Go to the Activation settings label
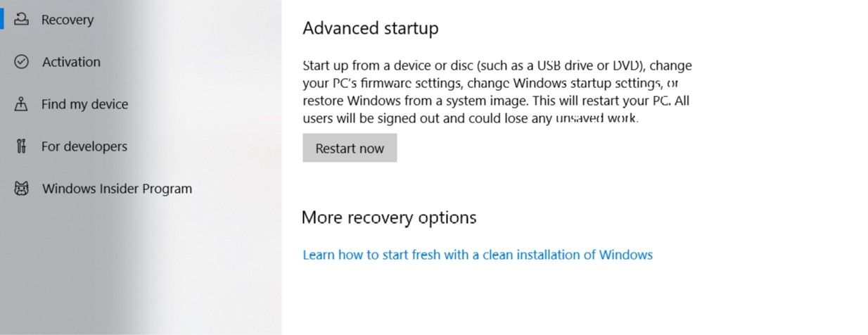 (x=71, y=62)
